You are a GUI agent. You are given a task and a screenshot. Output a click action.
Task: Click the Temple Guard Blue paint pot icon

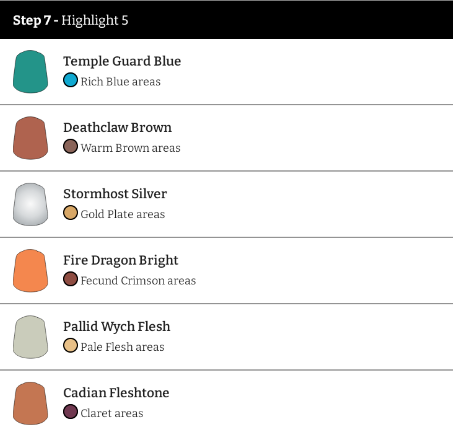pos(30,72)
